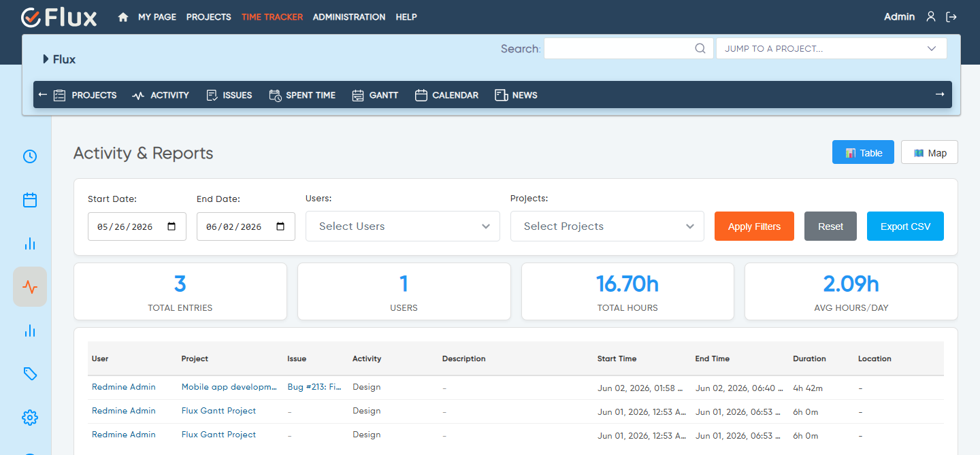Open the Select Projects dropdown
The height and width of the screenshot is (455, 980).
tap(607, 226)
